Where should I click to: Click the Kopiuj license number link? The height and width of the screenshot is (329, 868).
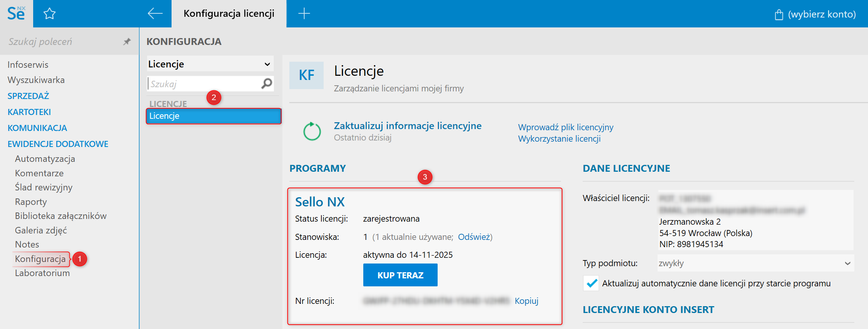pyautogui.click(x=526, y=301)
